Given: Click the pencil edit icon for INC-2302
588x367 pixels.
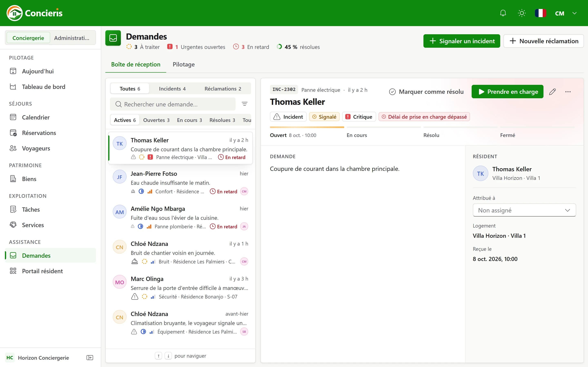Looking at the screenshot, I should [552, 92].
